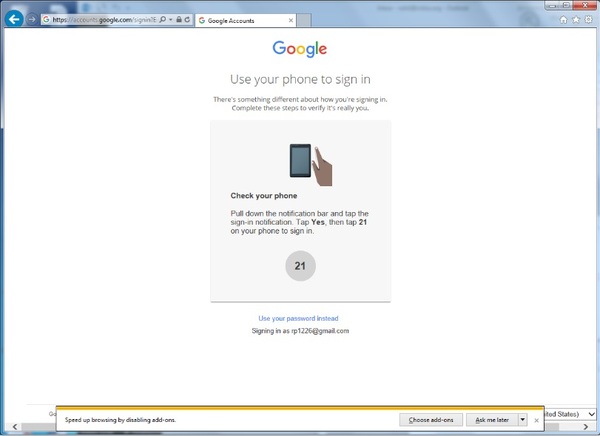Screen dimensions: 600x436
Task: Click the 'Ask me later' button
Action: pos(493,420)
